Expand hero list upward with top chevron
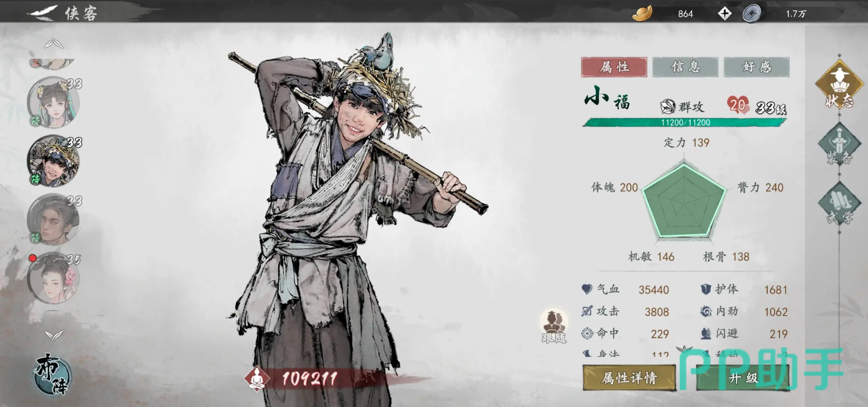This screenshot has width=868, height=407. [54, 44]
